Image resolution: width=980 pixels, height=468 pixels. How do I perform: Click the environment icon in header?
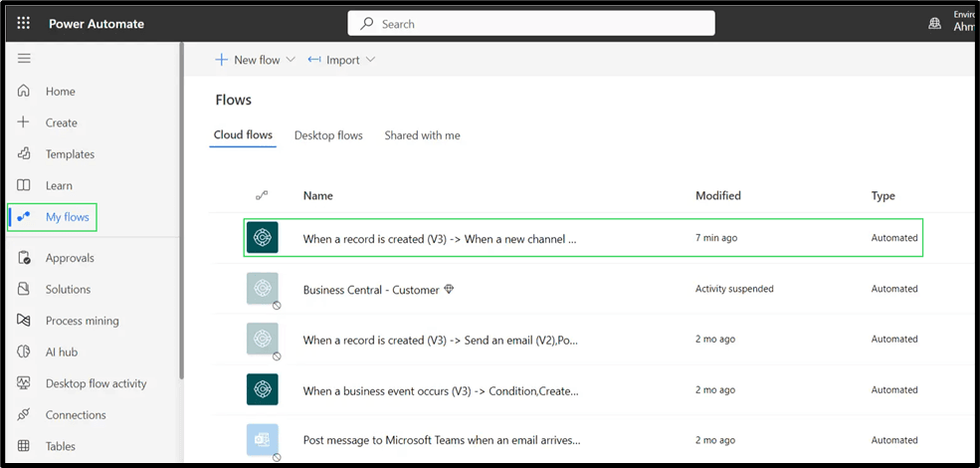click(934, 23)
